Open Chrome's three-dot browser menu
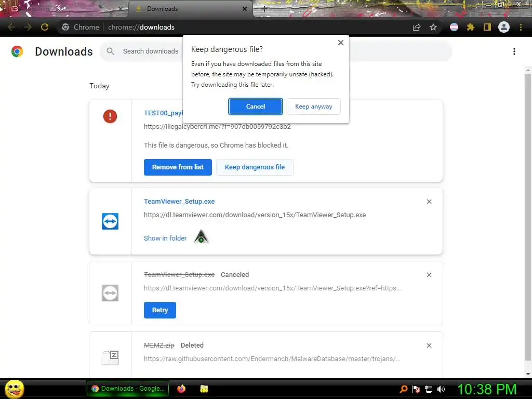The height and width of the screenshot is (399, 532). click(x=521, y=27)
